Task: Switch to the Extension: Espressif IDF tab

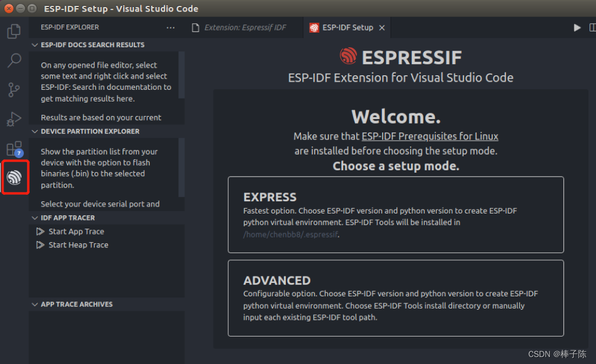Action: (245, 27)
